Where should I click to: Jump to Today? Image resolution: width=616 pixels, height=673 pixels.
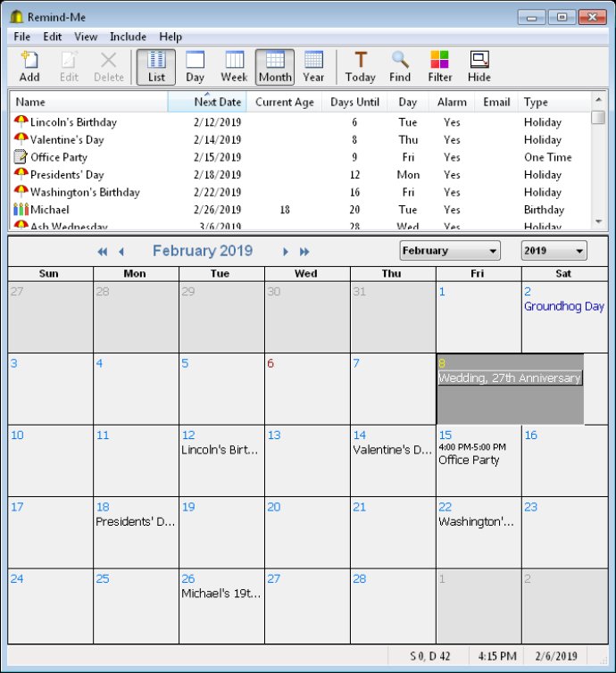point(361,67)
